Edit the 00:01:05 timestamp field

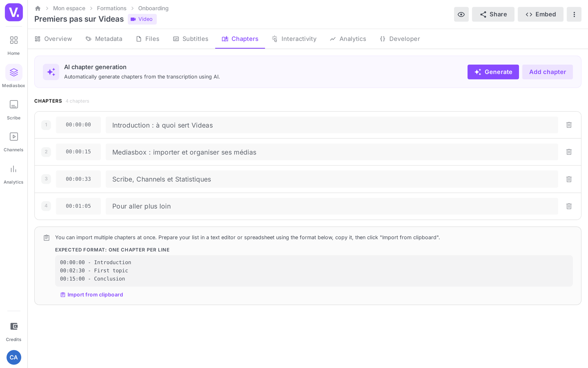(78, 206)
